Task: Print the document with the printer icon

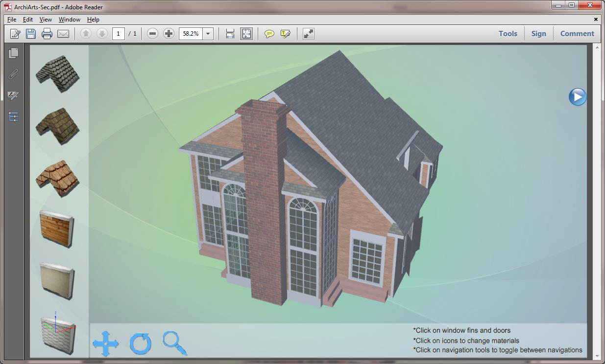Action: 47,34
